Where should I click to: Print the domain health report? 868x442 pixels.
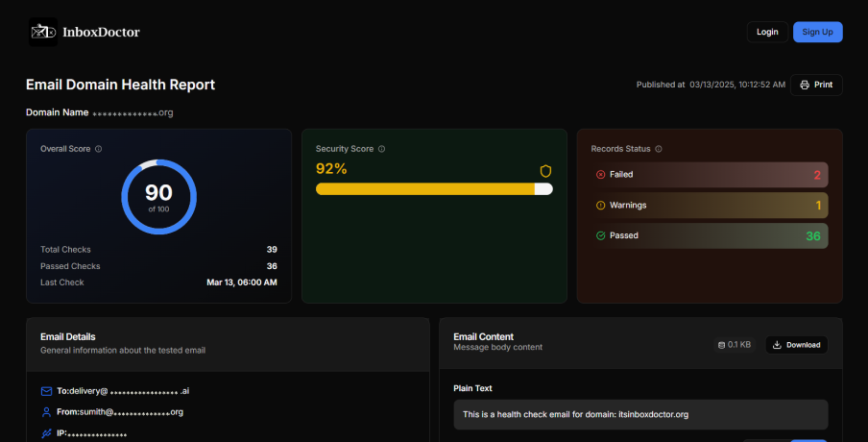pos(816,85)
